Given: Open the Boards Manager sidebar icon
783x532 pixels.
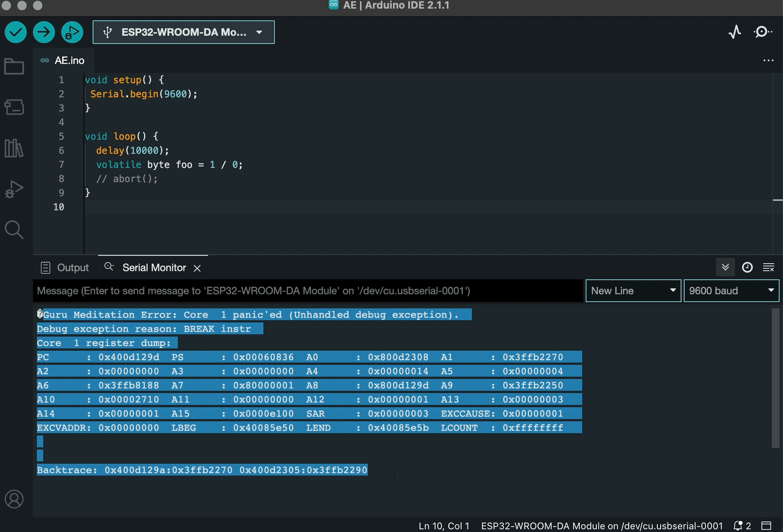Looking at the screenshot, I should tap(14, 107).
